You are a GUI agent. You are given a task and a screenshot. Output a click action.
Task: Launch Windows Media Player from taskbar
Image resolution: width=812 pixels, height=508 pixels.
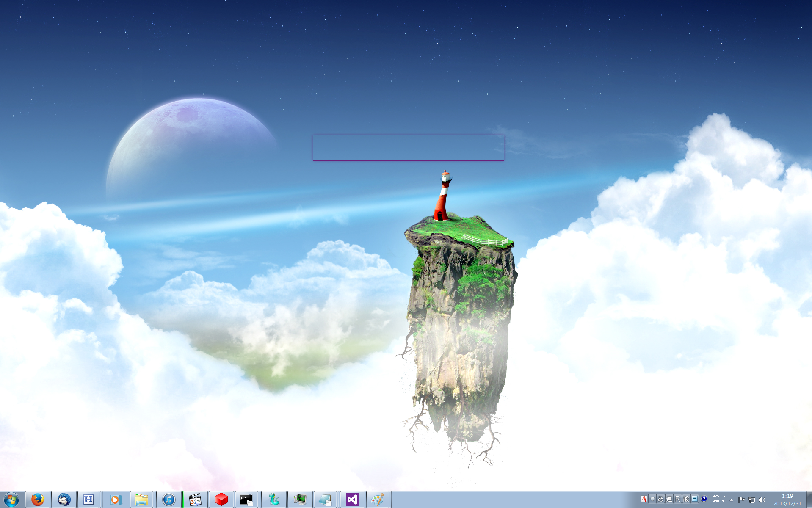click(x=115, y=500)
